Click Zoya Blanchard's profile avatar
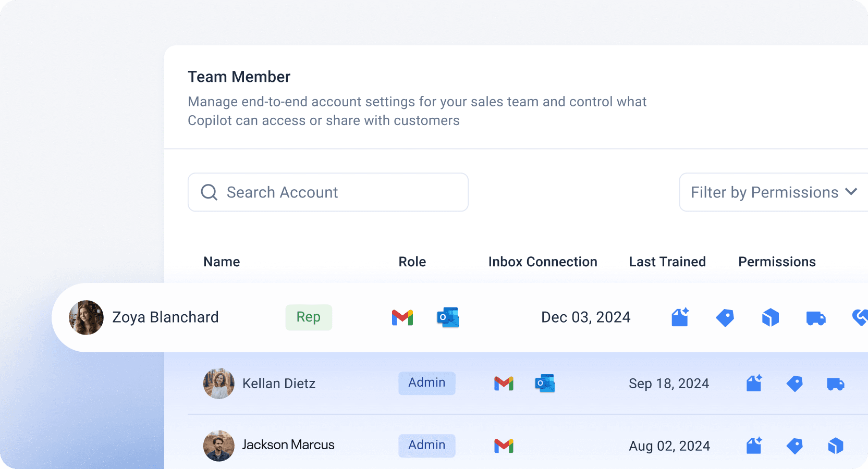The image size is (868, 469). pos(87,317)
